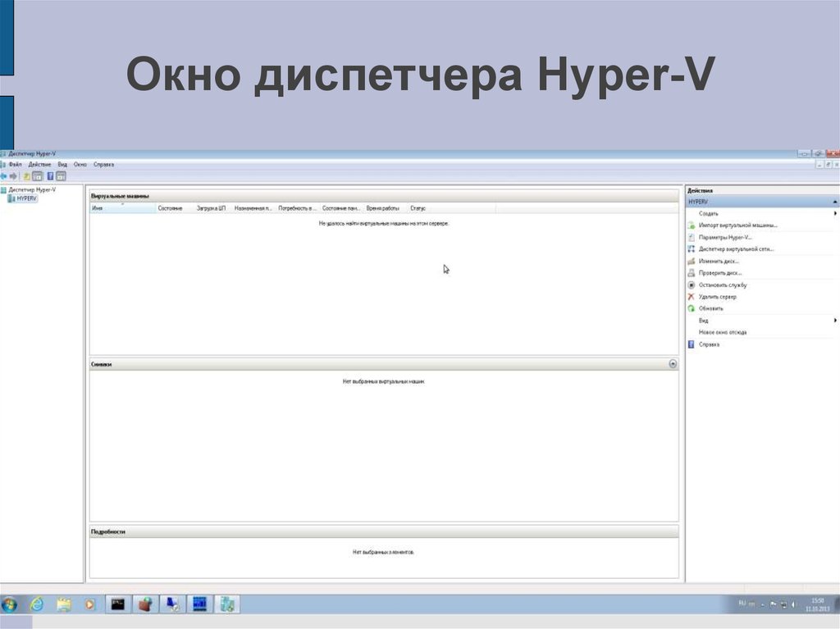Sort by the Имя column header
840x629 pixels.
[121, 208]
